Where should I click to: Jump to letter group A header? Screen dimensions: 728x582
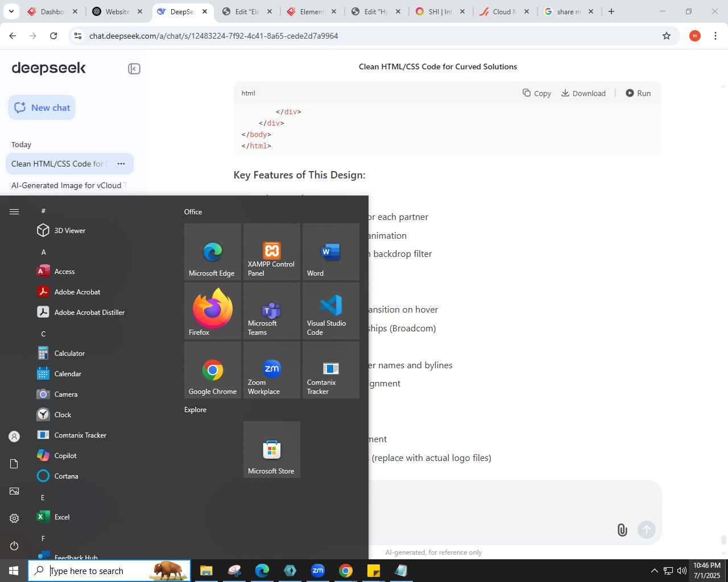[x=43, y=252]
